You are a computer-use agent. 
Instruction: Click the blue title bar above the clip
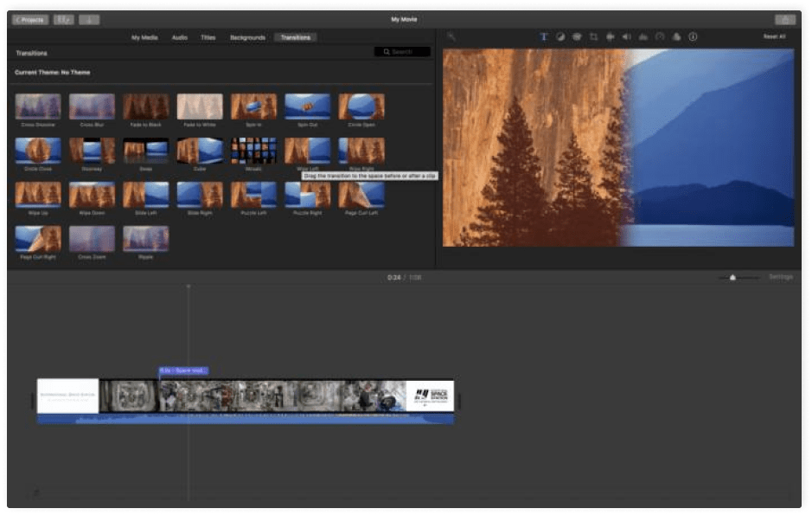(x=183, y=370)
